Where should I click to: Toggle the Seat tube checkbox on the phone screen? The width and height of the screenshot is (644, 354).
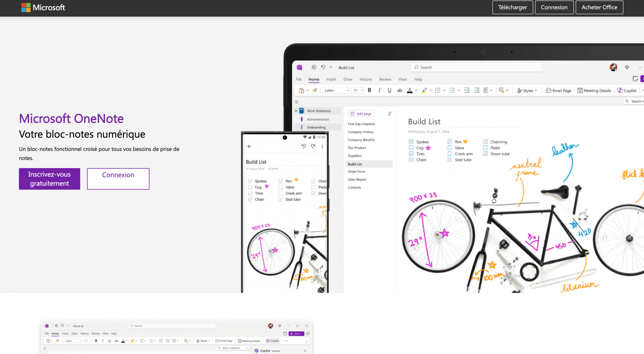click(x=281, y=199)
